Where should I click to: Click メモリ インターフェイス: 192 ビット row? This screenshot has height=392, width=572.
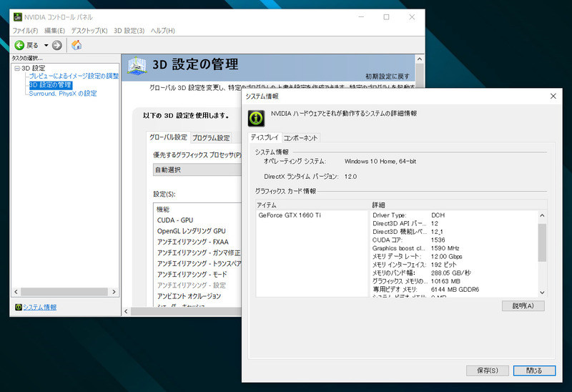tap(454, 265)
